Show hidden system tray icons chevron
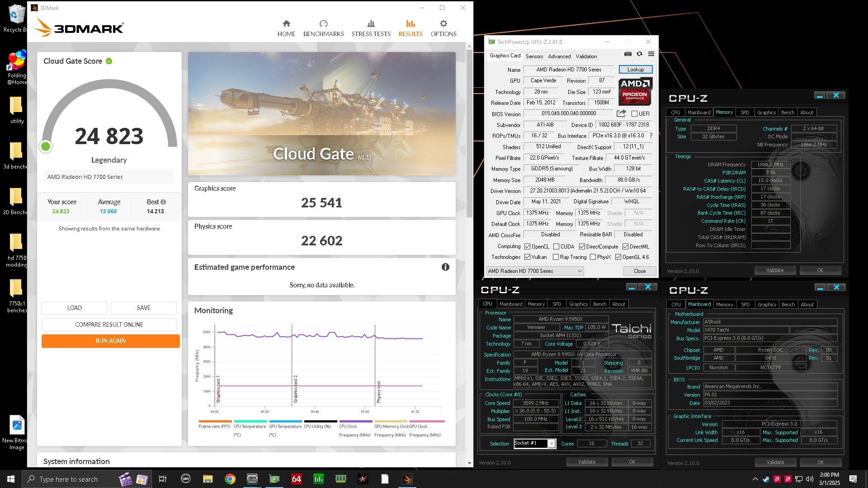 pyautogui.click(x=755, y=479)
